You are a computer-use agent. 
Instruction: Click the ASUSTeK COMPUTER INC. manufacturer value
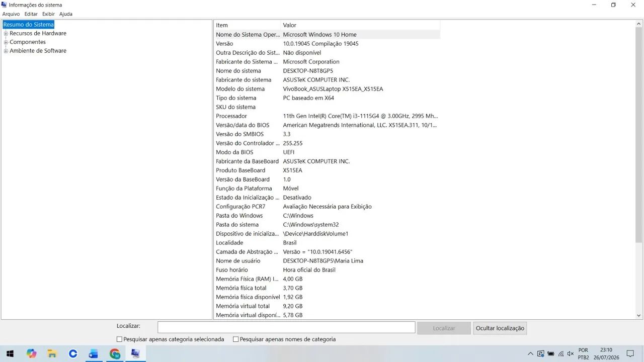coord(316,80)
